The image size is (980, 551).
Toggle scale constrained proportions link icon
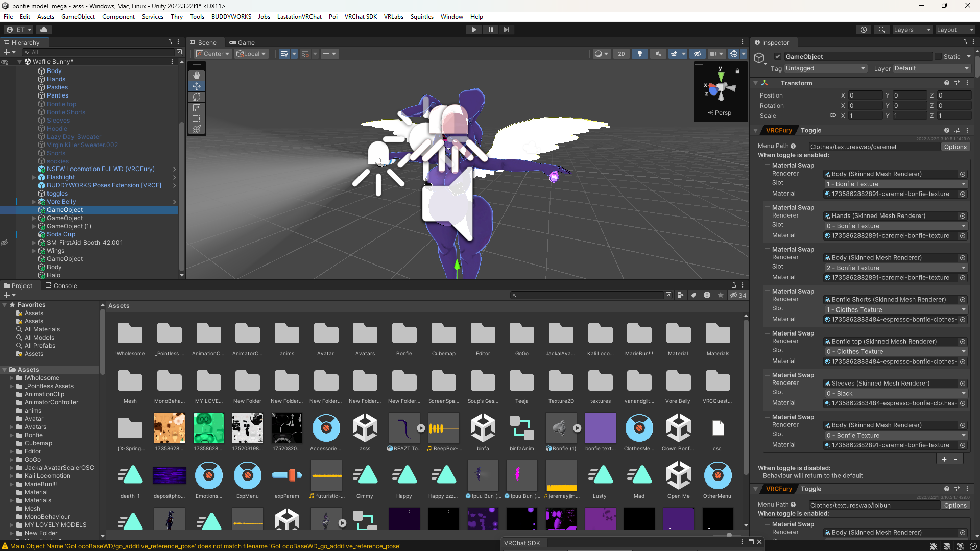832,116
